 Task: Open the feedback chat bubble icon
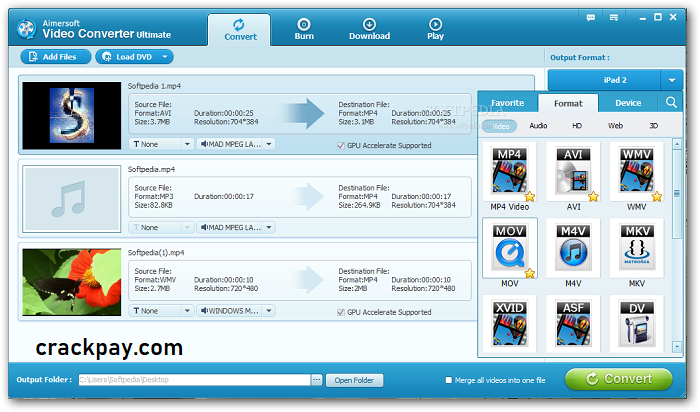pos(591,17)
